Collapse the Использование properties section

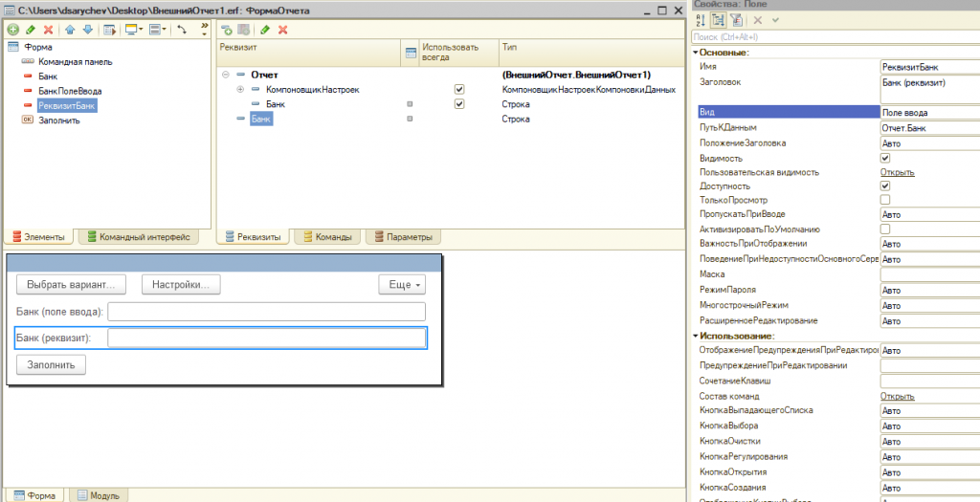click(696, 337)
